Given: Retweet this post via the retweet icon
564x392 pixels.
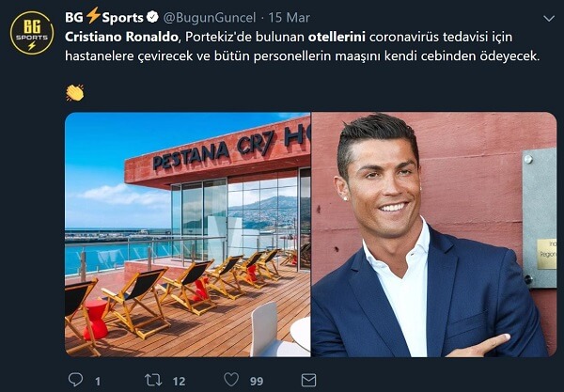Looking at the screenshot, I should (x=153, y=380).
